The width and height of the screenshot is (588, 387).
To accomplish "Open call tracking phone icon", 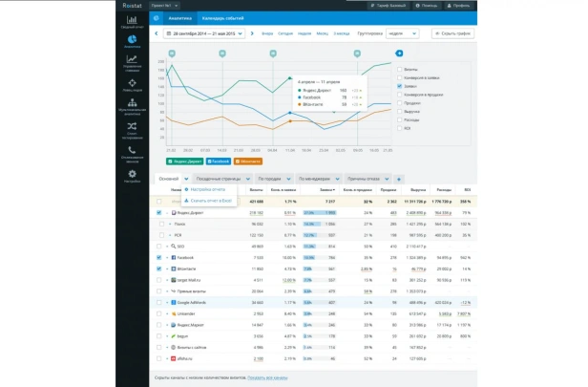I will 132,150.
